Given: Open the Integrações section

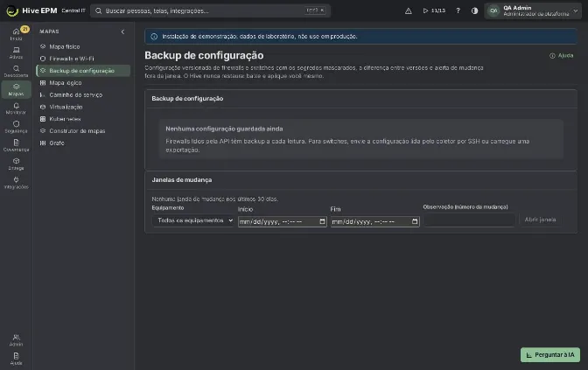Looking at the screenshot, I should click(16, 183).
